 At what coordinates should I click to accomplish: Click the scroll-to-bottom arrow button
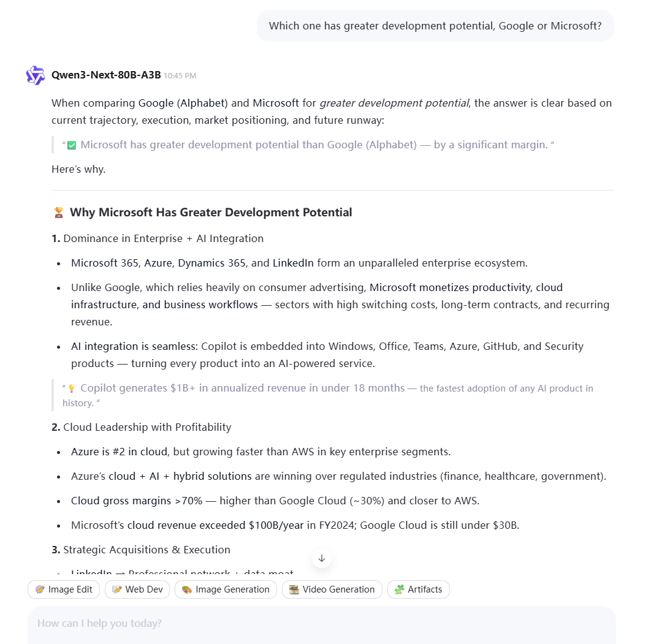322,558
